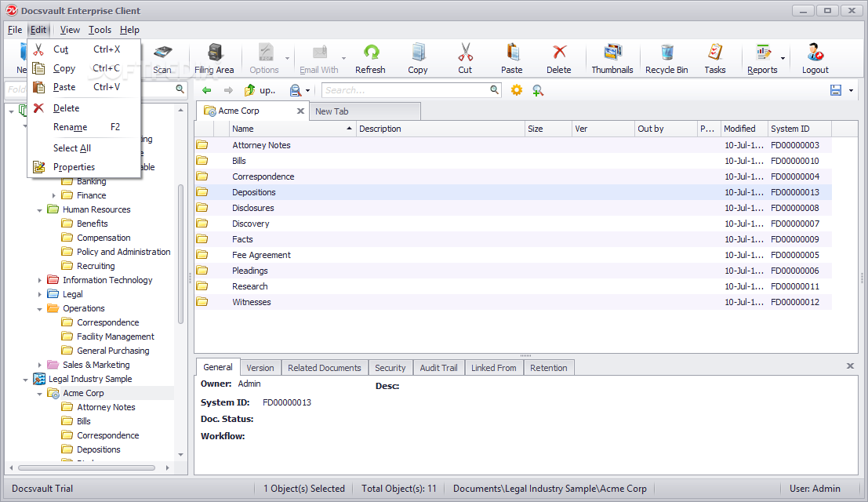Click the forward arrow navigation icon
868x502 pixels.
[228, 90]
